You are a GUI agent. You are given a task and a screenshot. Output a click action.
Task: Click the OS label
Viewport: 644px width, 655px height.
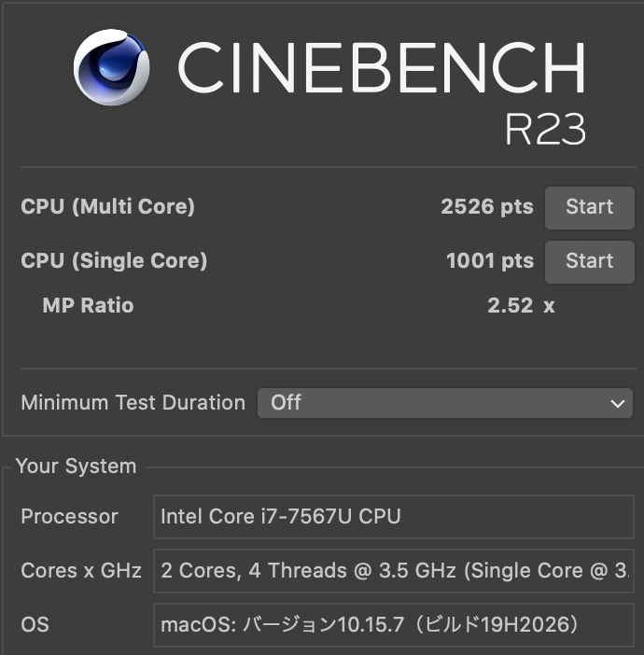35,623
